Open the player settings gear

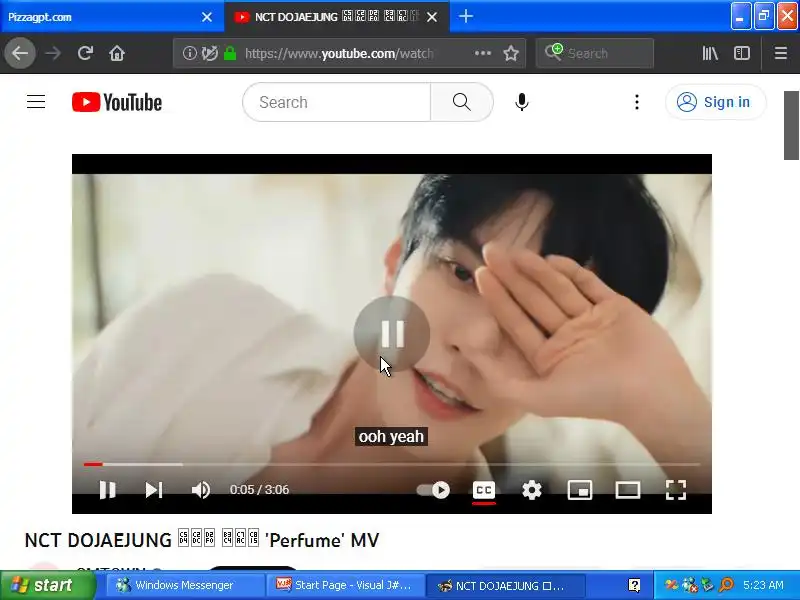pos(532,490)
